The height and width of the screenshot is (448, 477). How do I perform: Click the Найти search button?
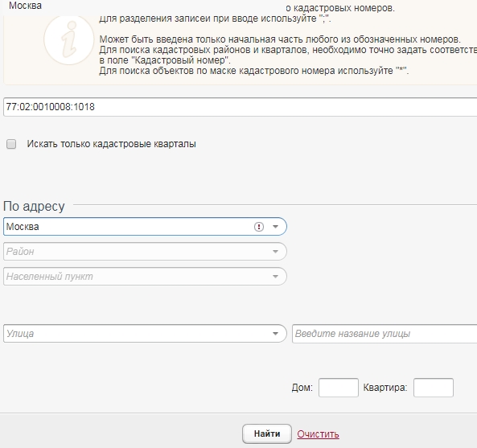(267, 434)
